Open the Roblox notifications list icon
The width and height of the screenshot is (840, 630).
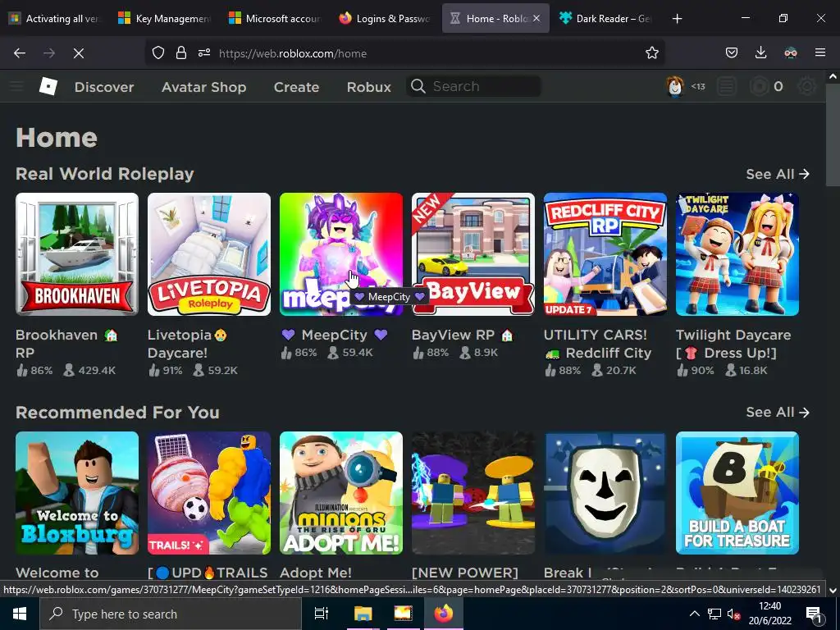(727, 86)
